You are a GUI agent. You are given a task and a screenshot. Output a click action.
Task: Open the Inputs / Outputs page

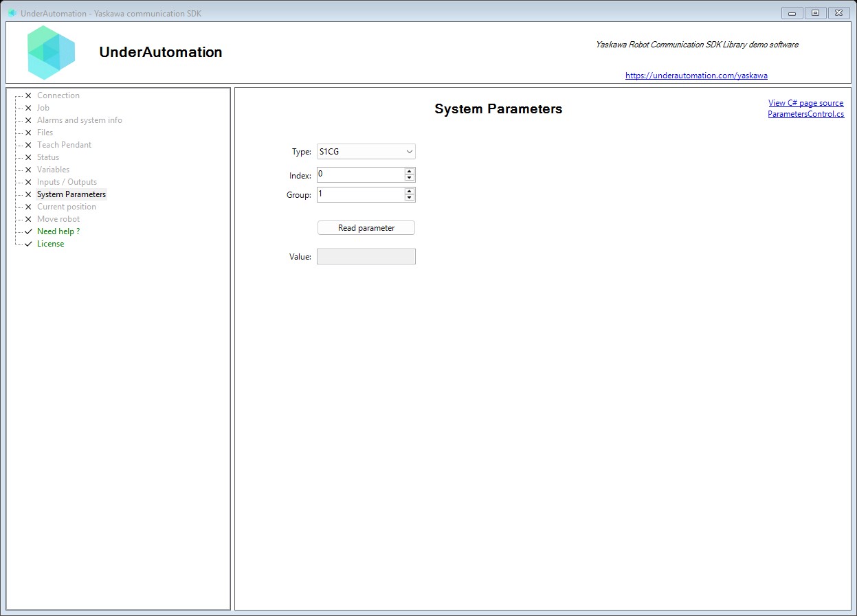pyautogui.click(x=67, y=182)
